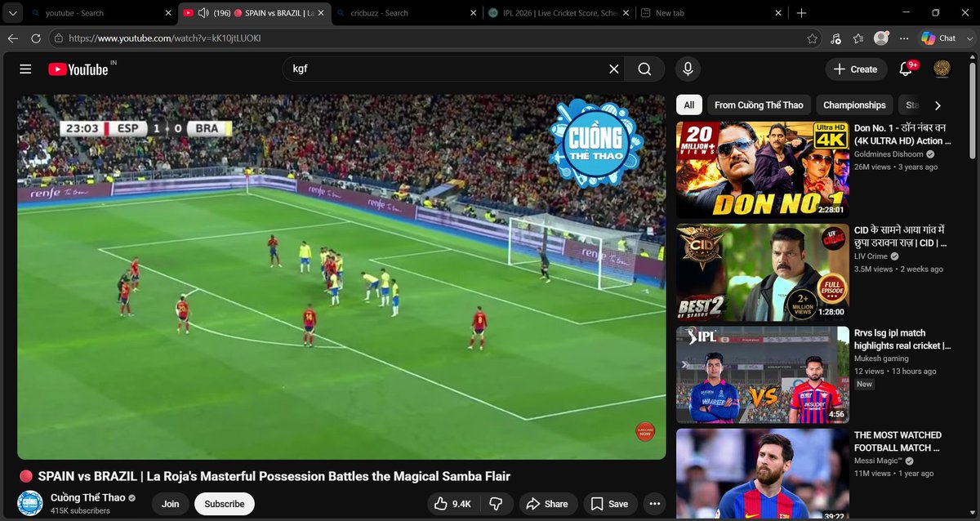Open THE MOST WATCHED FOOTBALL MATCH title
This screenshot has height=521, width=980.
click(898, 441)
